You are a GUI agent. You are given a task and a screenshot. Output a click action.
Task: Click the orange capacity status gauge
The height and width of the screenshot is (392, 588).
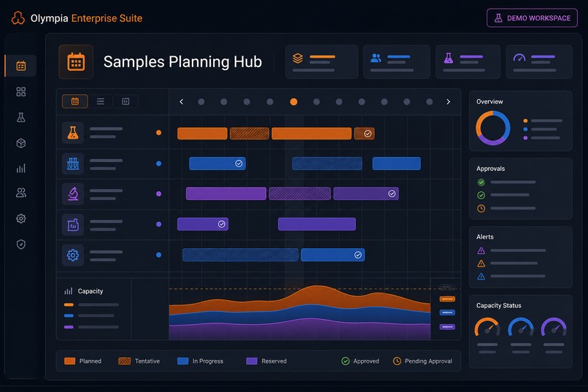pyautogui.click(x=487, y=327)
